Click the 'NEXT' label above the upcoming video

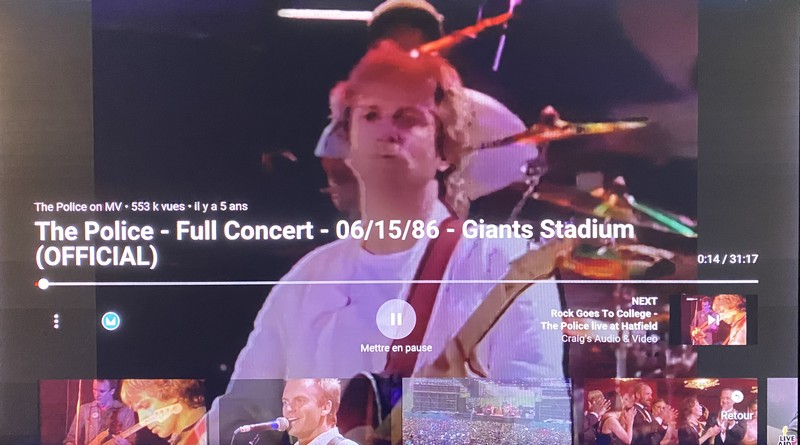tap(644, 301)
